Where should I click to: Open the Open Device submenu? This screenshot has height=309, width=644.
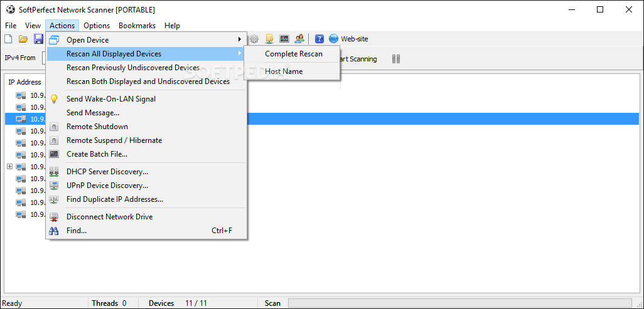(x=146, y=40)
